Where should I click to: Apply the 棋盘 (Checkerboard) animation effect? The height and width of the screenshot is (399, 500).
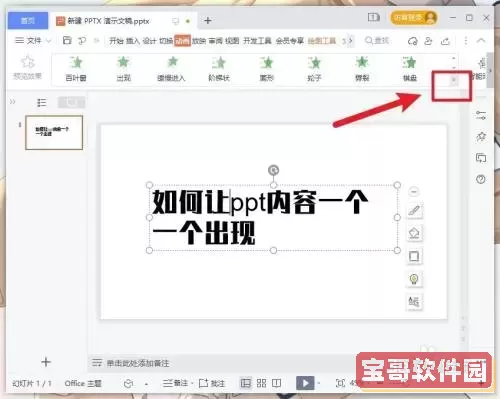tap(410, 69)
